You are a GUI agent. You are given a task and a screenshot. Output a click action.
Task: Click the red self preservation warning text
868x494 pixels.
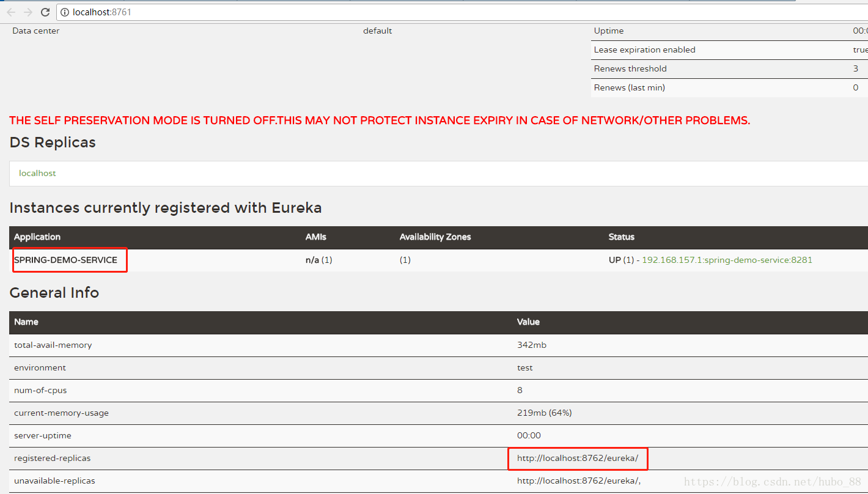point(380,120)
